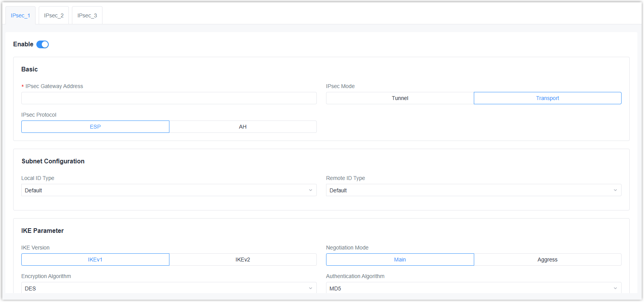This screenshot has width=644, height=302.
Task: Switch to the IPsec_1 tab
Action: [x=20, y=15]
